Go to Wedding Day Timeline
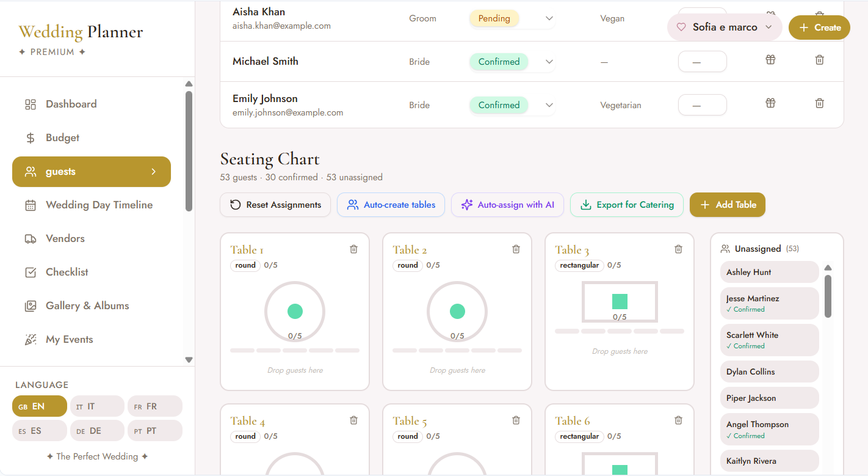The image size is (868, 476). [x=92, y=205]
